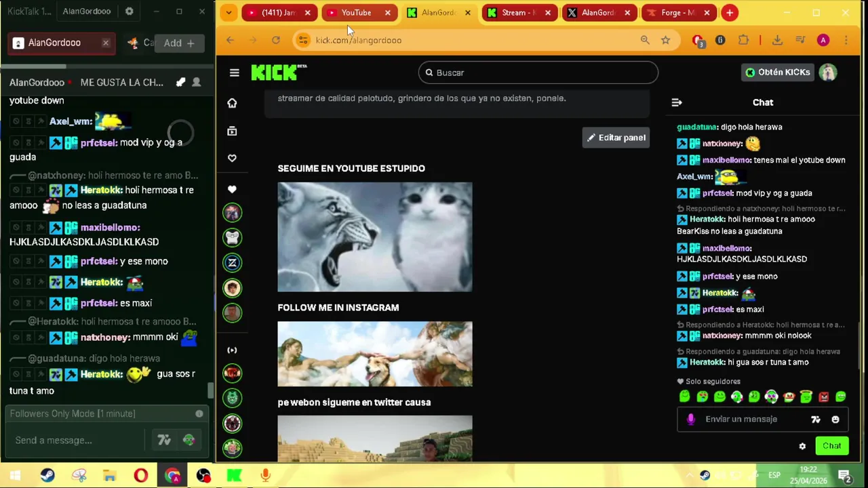Open KickTalk settings gear
The height and width of the screenshot is (488, 868).
[x=129, y=12]
